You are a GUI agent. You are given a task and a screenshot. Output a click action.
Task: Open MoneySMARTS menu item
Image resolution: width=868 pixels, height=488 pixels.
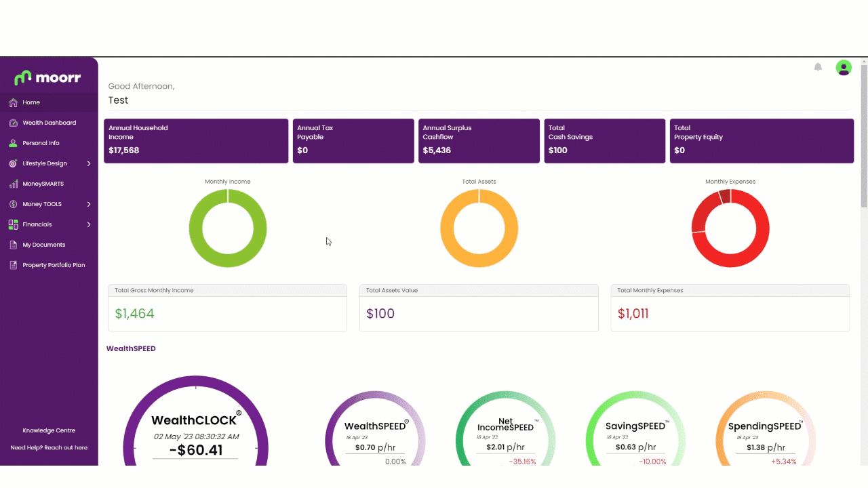coord(49,184)
